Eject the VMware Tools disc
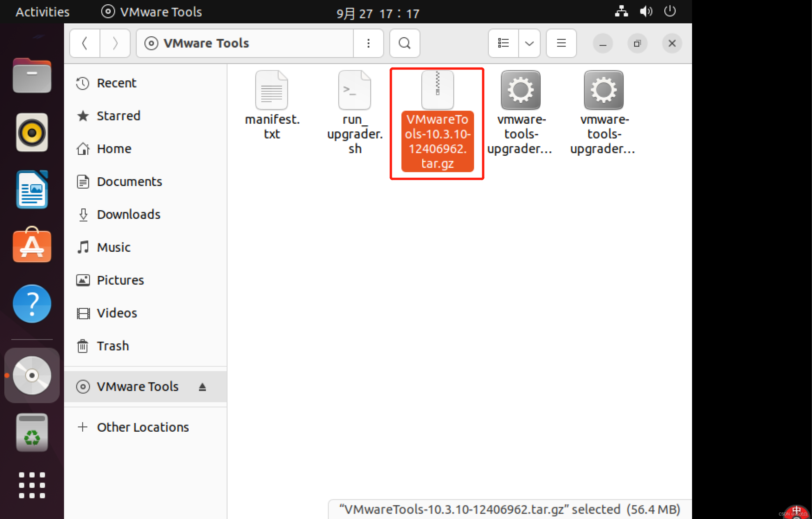The width and height of the screenshot is (812, 519). pyautogui.click(x=202, y=387)
